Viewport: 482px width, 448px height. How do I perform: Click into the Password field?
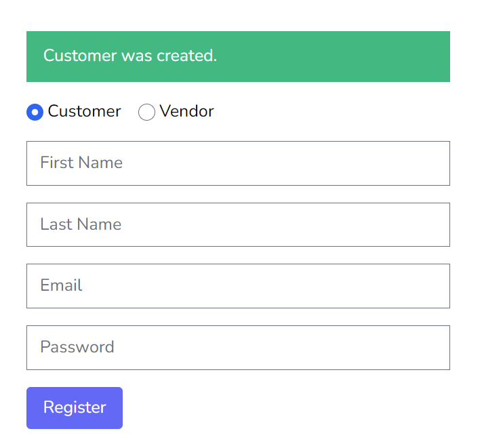238,348
